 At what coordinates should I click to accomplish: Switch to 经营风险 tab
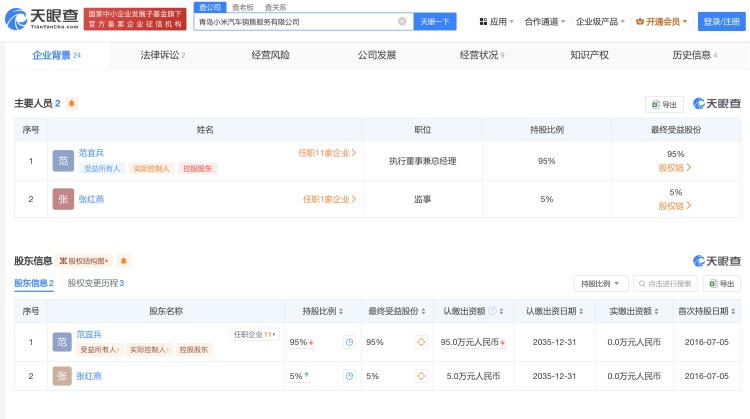point(271,55)
